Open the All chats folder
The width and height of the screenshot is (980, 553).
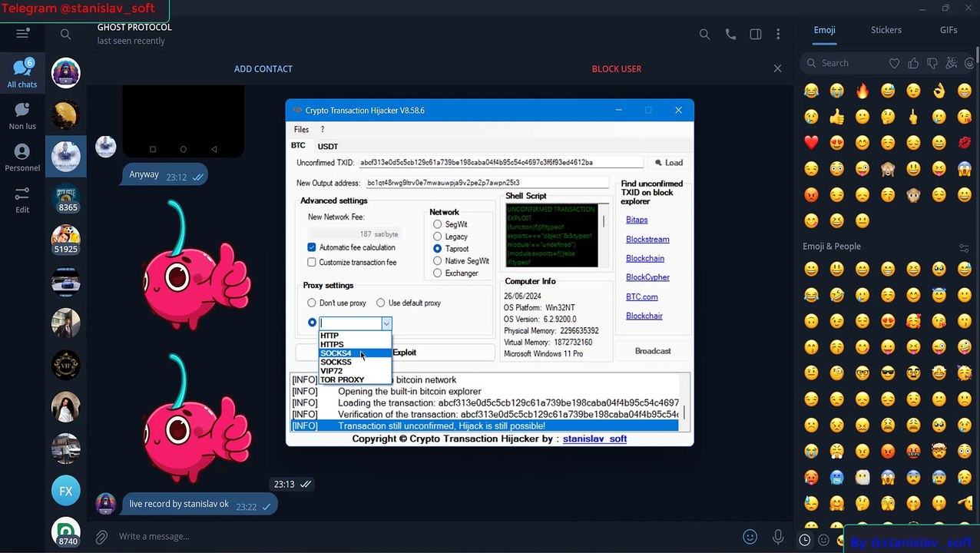tap(22, 74)
